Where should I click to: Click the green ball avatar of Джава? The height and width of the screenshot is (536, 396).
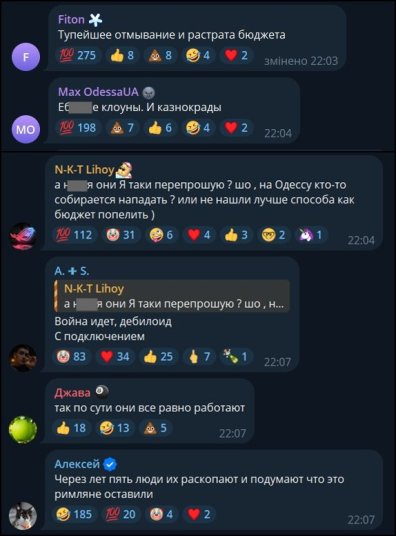(x=23, y=429)
